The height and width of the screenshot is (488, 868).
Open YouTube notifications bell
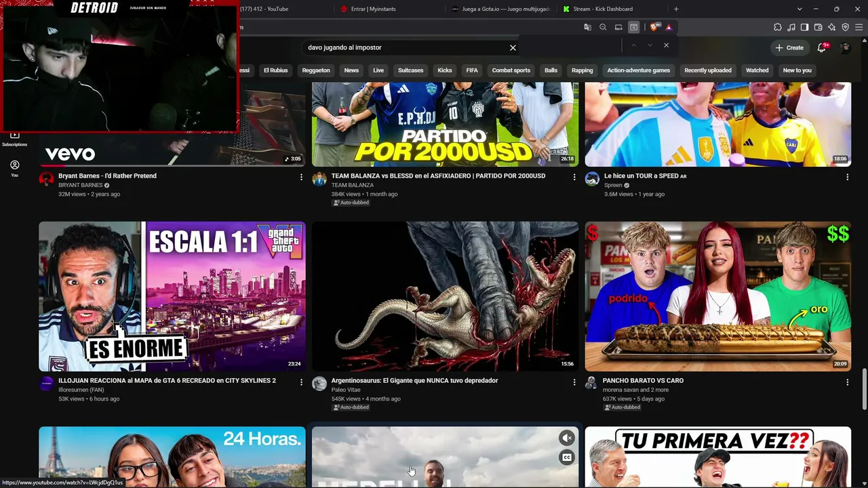(822, 47)
